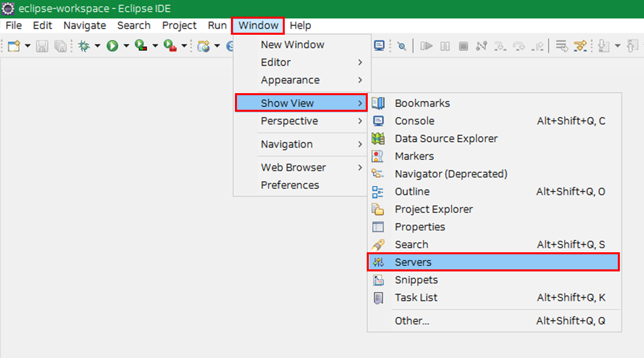644x358 pixels.
Task: Expand the Web Browser submenu
Action: tap(302, 167)
